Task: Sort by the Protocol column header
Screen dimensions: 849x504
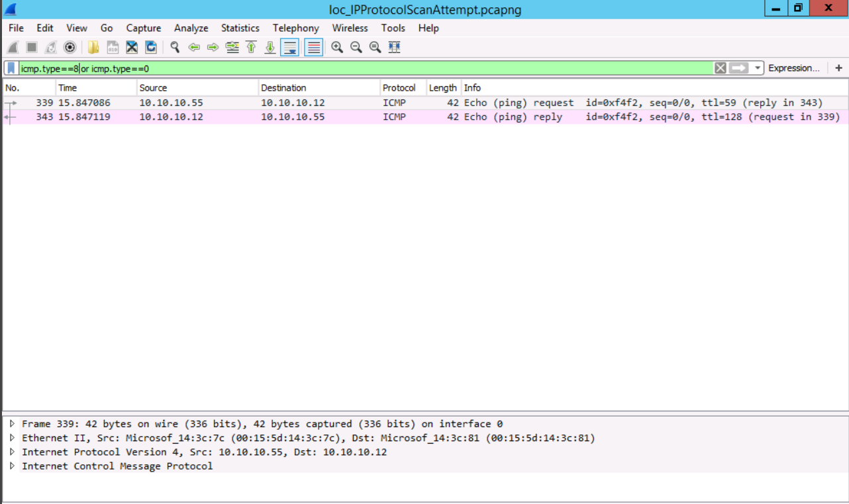Action: (403, 87)
